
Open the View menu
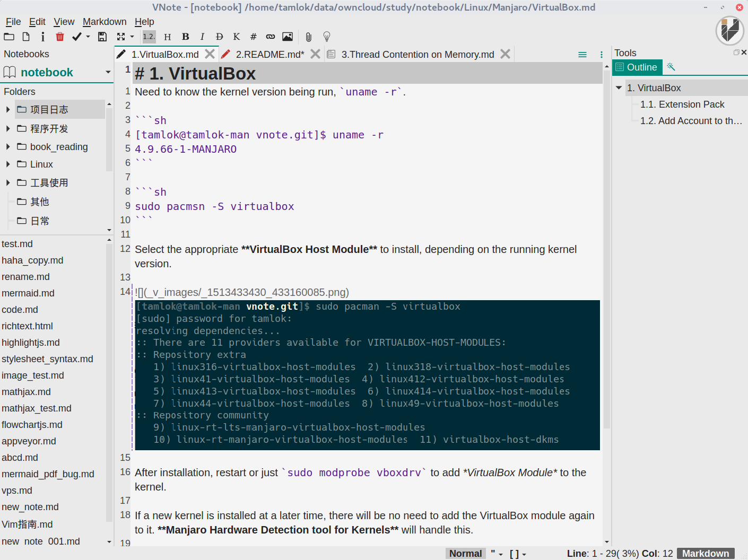[x=64, y=22]
